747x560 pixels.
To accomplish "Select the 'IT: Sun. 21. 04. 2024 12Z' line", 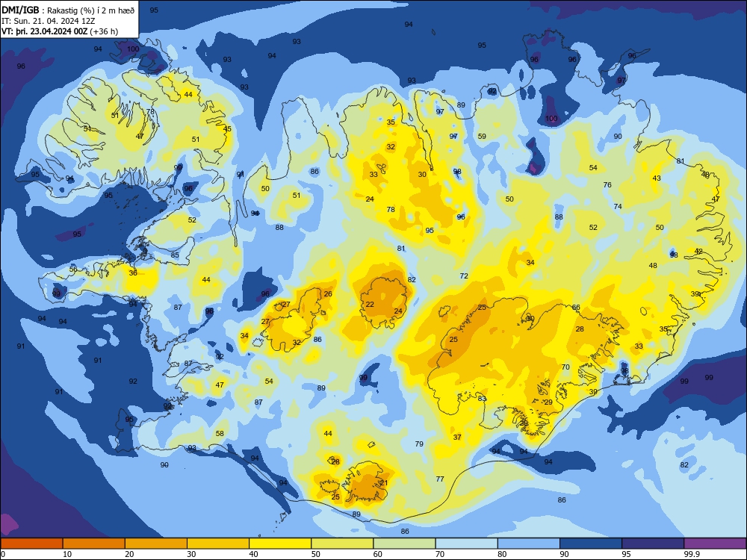I will pos(49,21).
